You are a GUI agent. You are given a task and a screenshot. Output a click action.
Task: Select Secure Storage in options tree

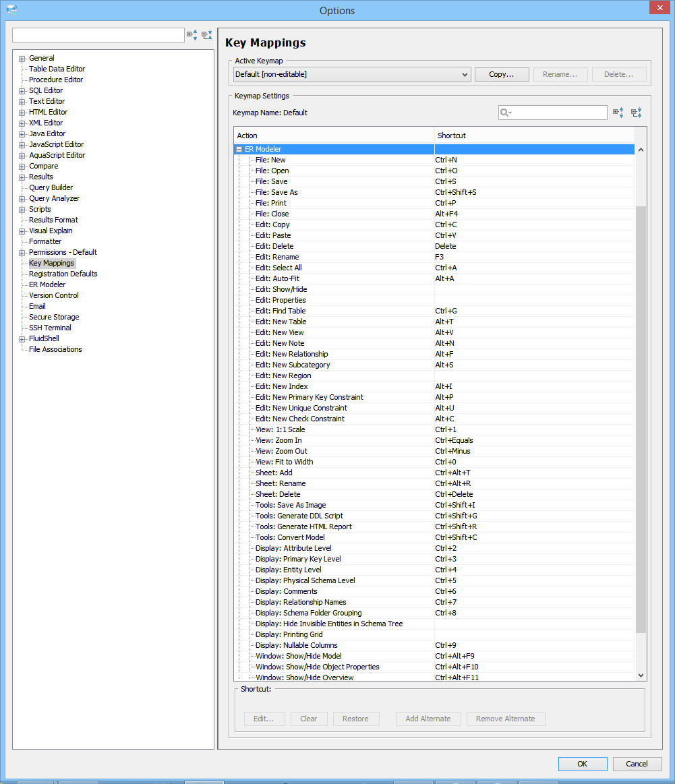[54, 317]
